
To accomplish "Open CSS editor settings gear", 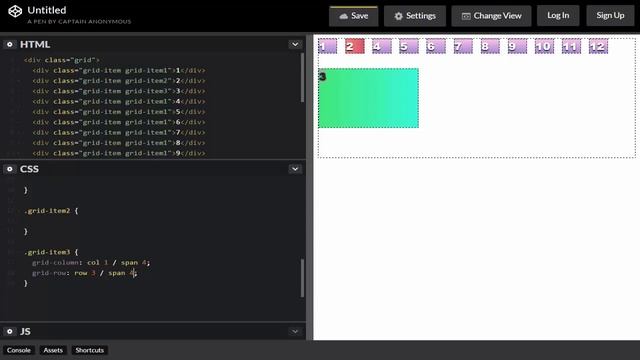I will [x=10, y=169].
